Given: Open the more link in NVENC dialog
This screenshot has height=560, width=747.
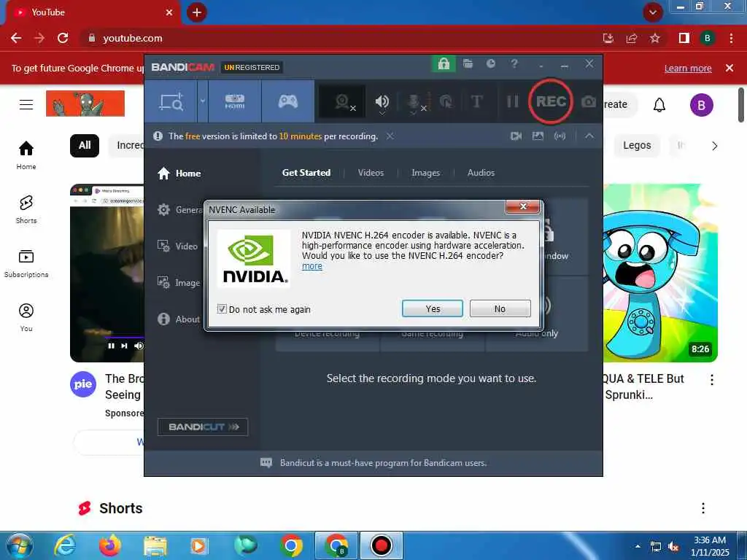Looking at the screenshot, I should click(312, 266).
